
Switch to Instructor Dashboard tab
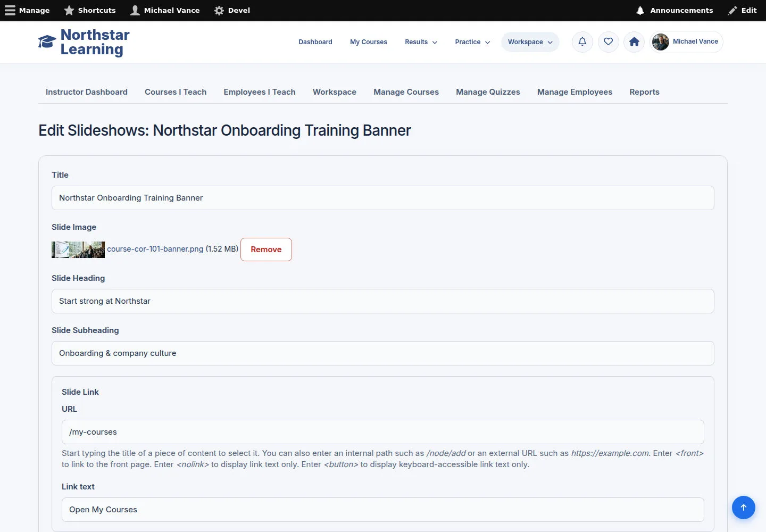pyautogui.click(x=87, y=92)
